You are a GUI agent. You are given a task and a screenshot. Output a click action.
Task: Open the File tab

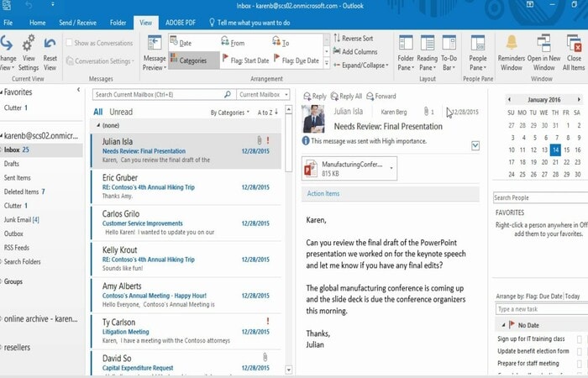coord(8,23)
